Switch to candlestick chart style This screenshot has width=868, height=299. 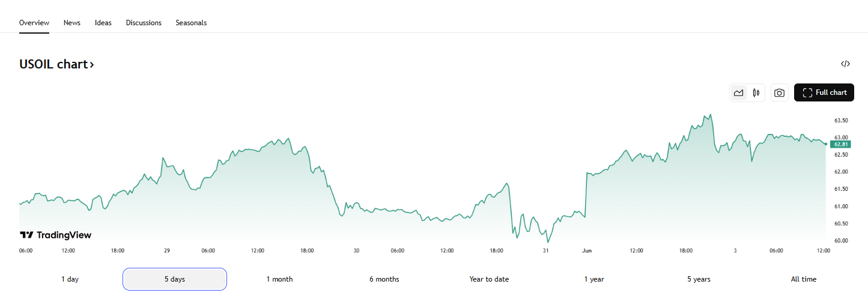tap(756, 93)
